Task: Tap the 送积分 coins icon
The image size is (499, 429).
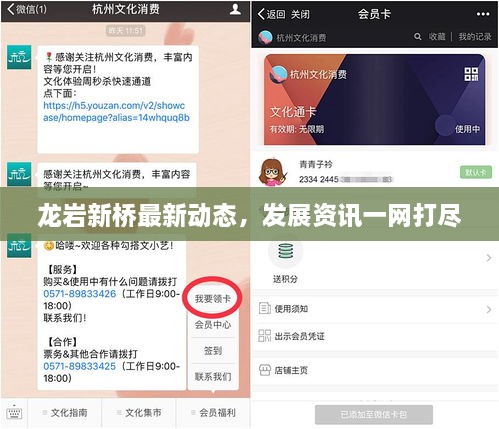Action: (286, 252)
